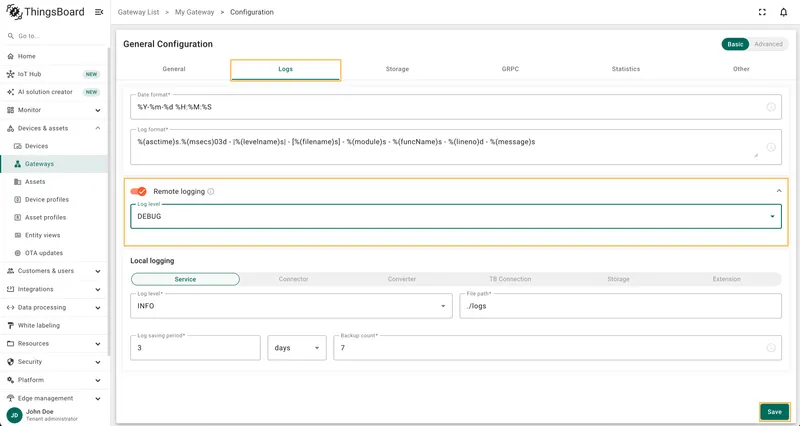The image size is (800, 426).
Task: Switch to the General tab
Action: point(174,69)
